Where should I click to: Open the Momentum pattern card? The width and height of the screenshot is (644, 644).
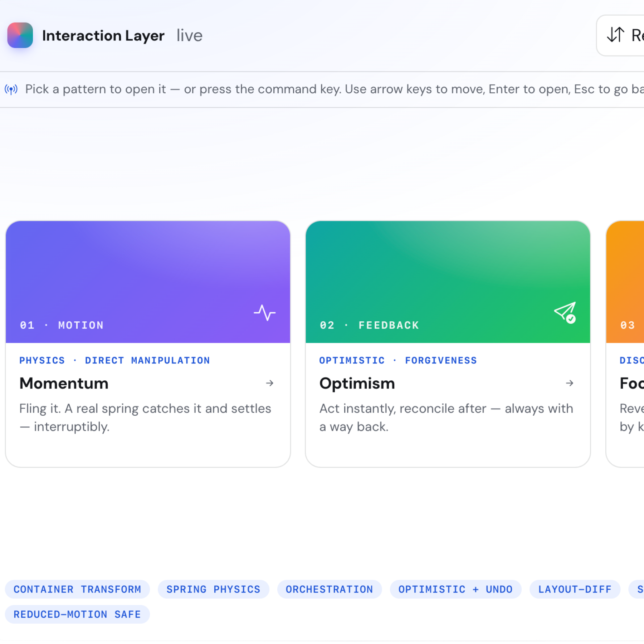[148, 344]
